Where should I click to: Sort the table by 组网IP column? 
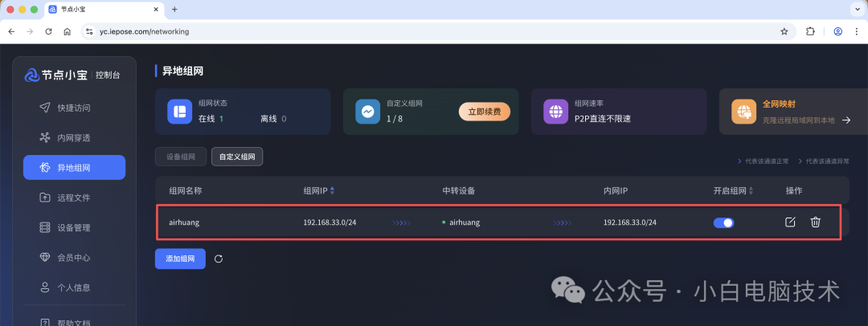(x=332, y=191)
